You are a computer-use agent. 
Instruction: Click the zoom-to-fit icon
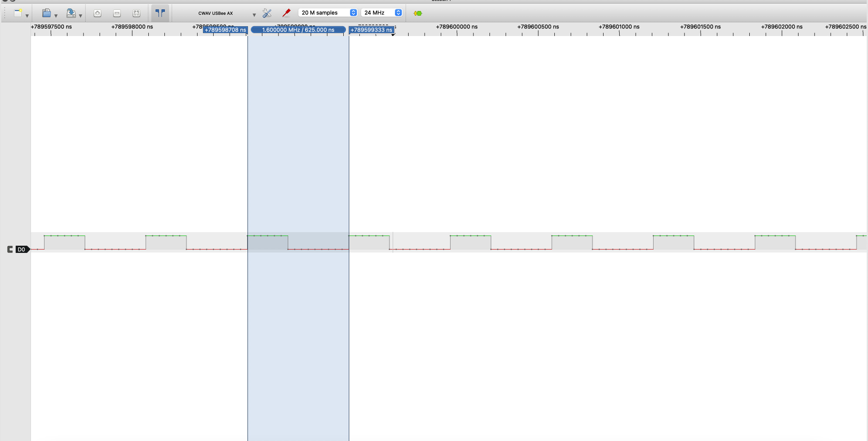point(136,13)
